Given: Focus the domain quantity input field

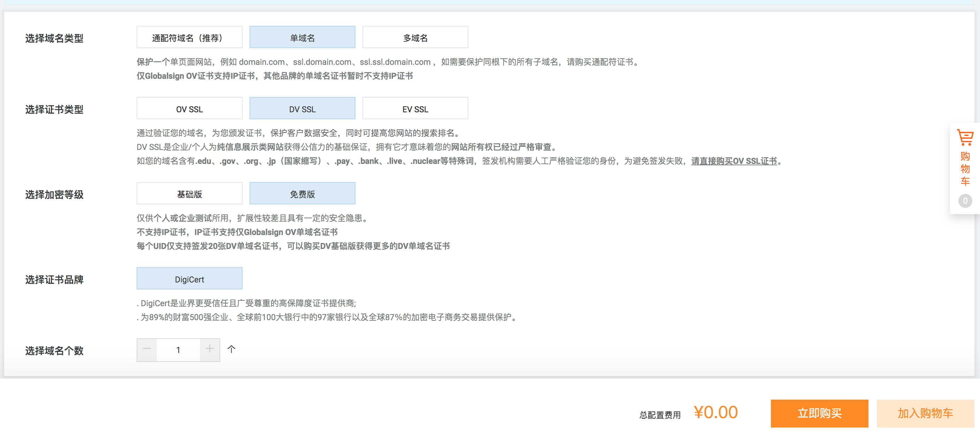Looking at the screenshot, I should pyautogui.click(x=178, y=350).
